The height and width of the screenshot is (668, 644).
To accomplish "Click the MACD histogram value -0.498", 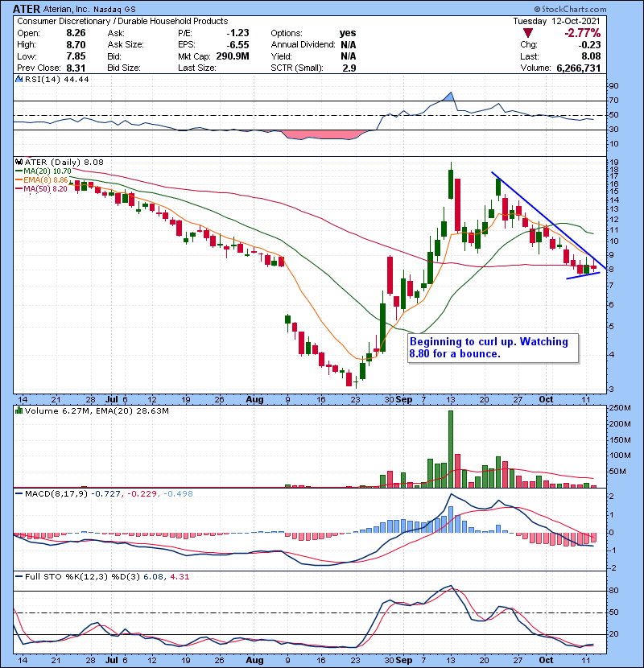I will point(178,494).
